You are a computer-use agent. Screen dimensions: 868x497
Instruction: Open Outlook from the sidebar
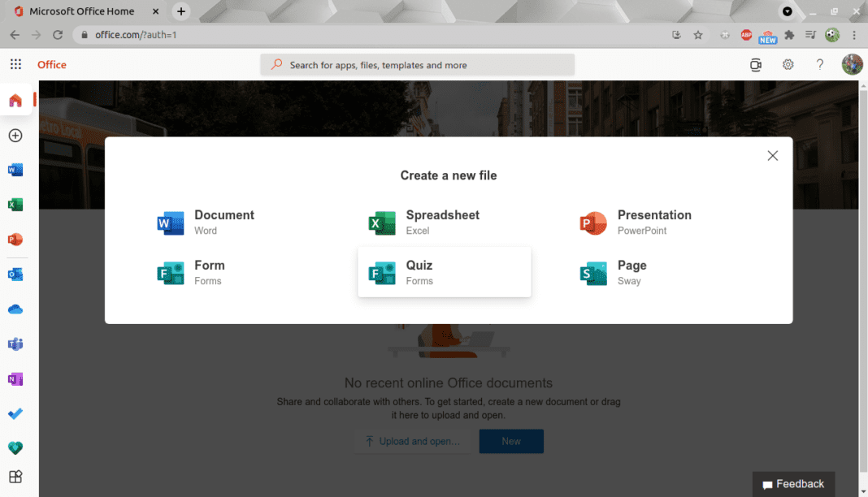coord(15,274)
